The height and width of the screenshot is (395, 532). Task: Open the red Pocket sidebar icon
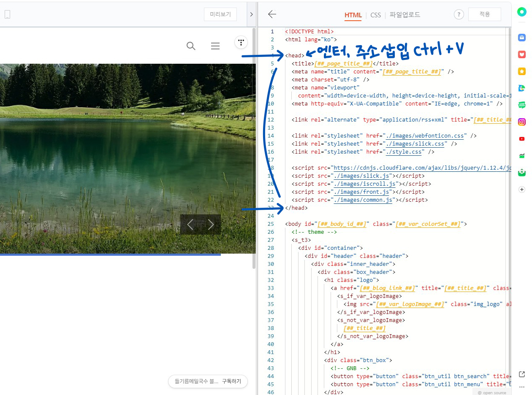522,54
